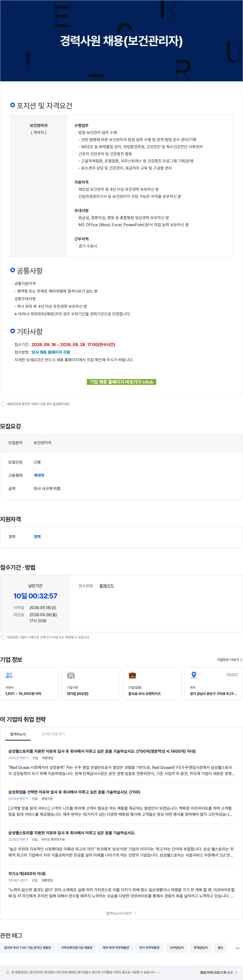This screenshot has width=243, height=980.
Task: Click the 회사 내규에 따름 salary text
Action: point(47,488)
